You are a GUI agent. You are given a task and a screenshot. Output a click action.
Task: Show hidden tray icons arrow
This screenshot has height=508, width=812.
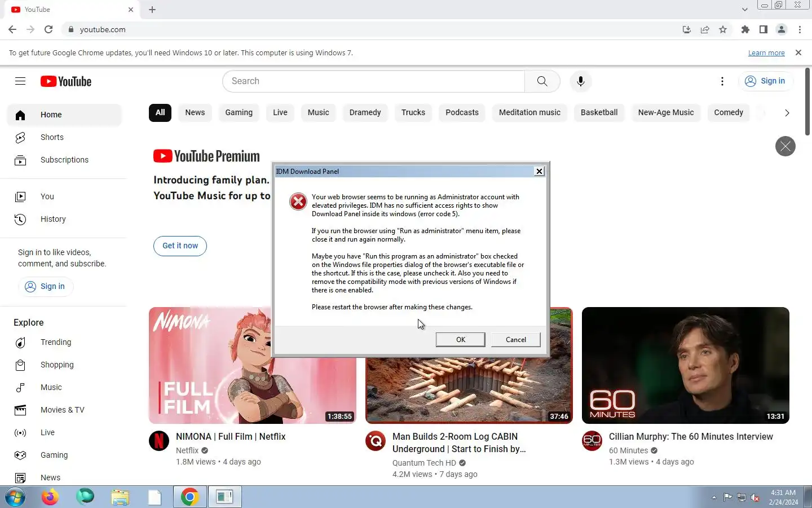714,497
